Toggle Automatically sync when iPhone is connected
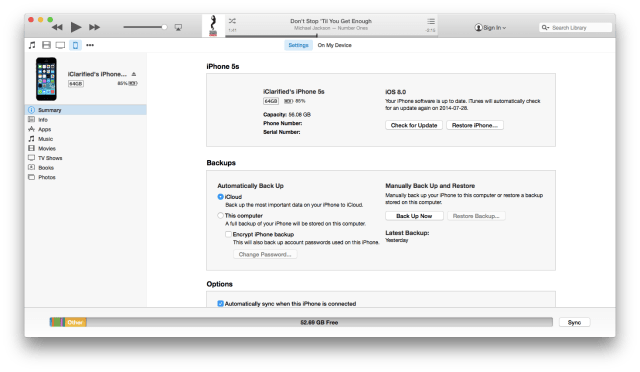Viewport: 640px width, 372px height. pos(220,303)
